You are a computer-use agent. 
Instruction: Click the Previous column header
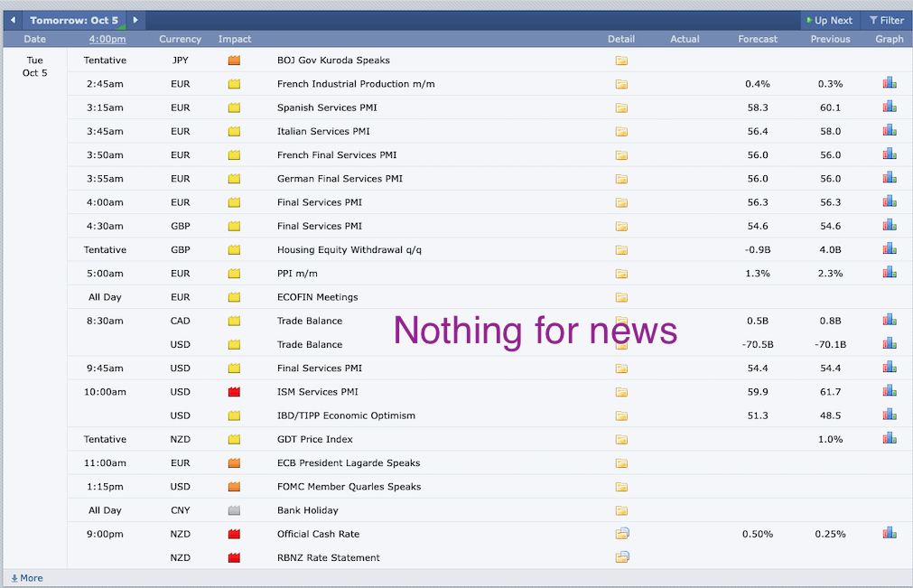click(x=830, y=39)
